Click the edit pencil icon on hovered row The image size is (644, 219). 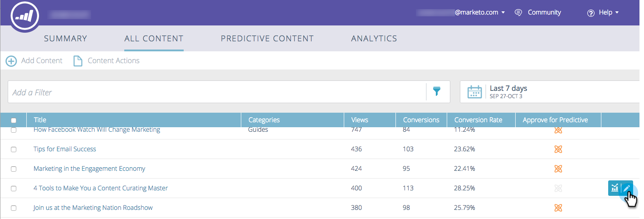coord(627,188)
